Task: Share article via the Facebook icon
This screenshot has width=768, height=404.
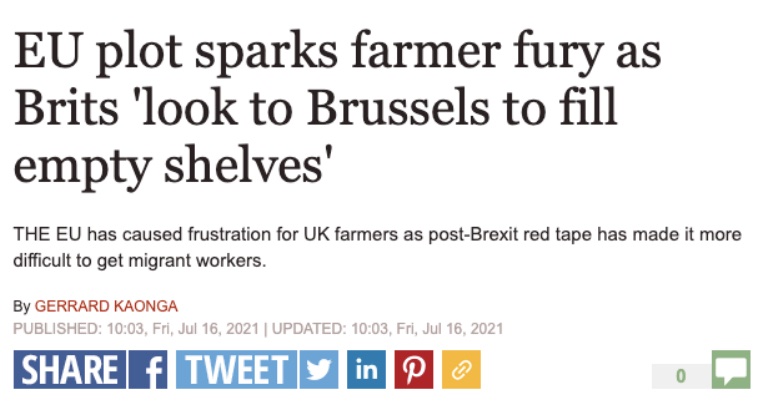Action: tap(150, 369)
